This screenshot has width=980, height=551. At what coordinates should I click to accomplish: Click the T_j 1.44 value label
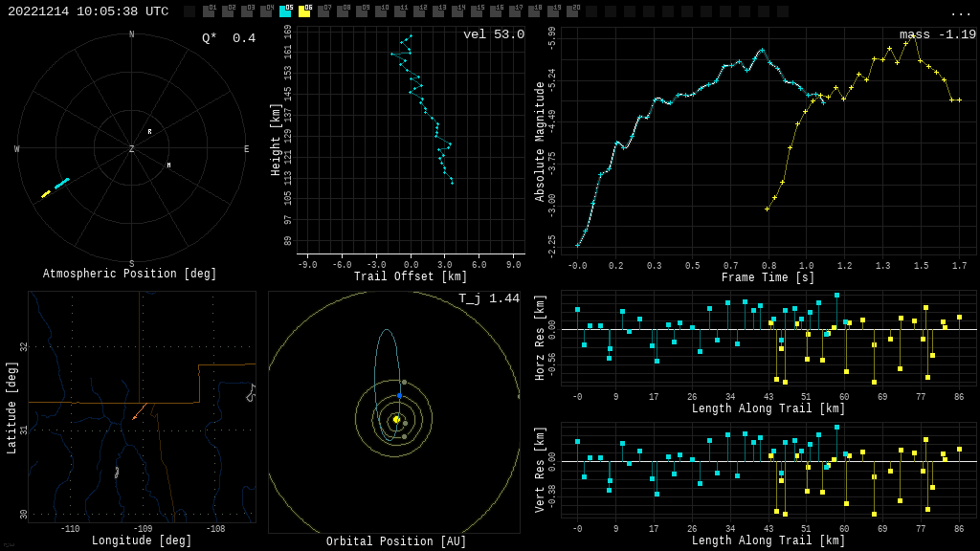(488, 299)
